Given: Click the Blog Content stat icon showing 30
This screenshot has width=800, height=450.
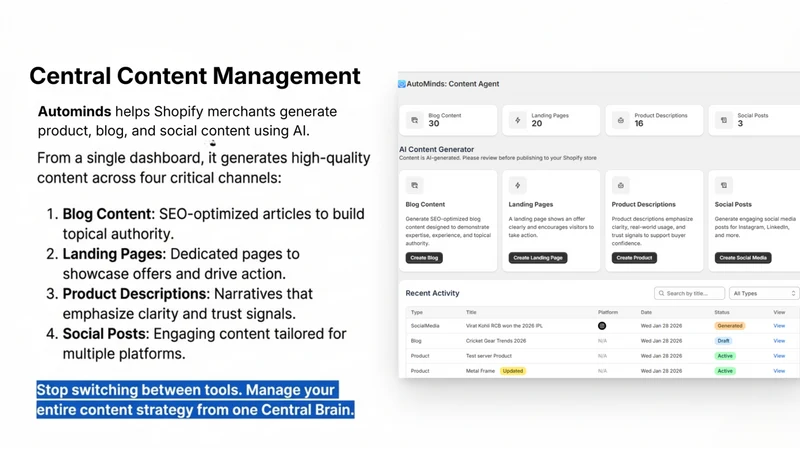Looking at the screenshot, I should [x=414, y=120].
